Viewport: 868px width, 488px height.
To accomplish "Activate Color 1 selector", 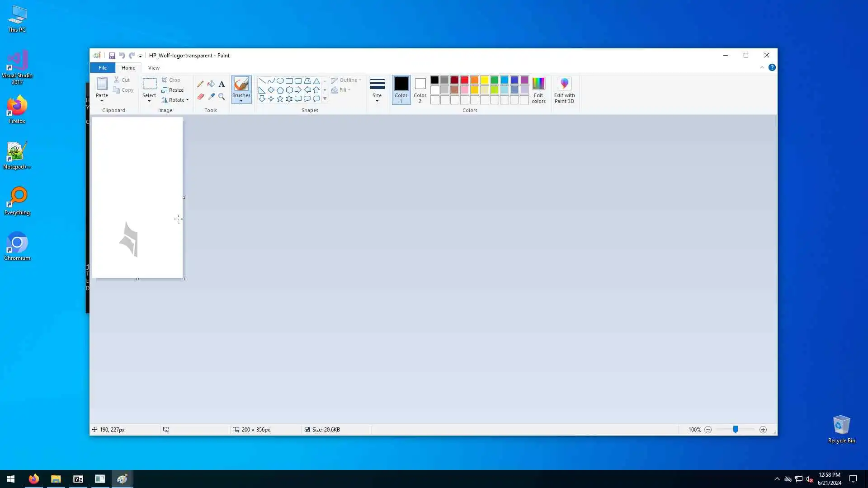I will 401,89.
